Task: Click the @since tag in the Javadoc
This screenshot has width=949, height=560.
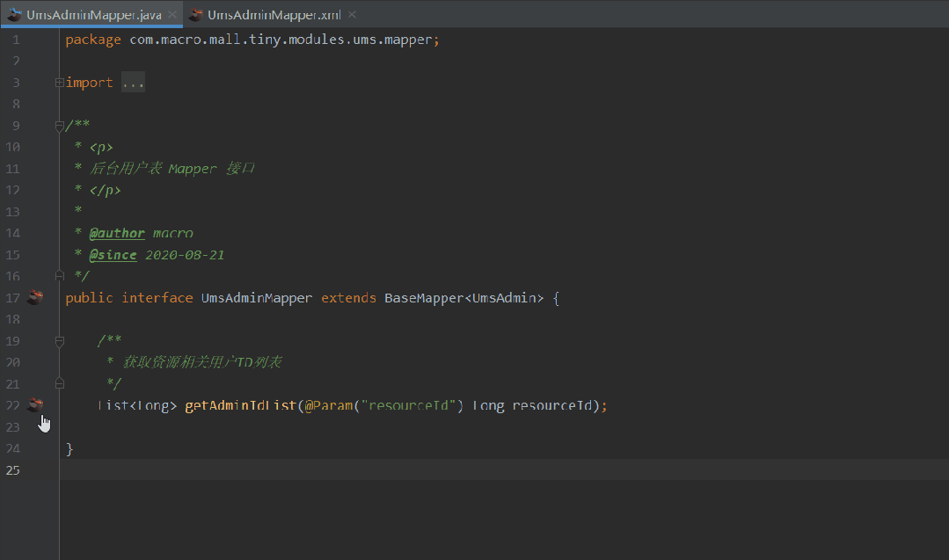Action: point(112,254)
